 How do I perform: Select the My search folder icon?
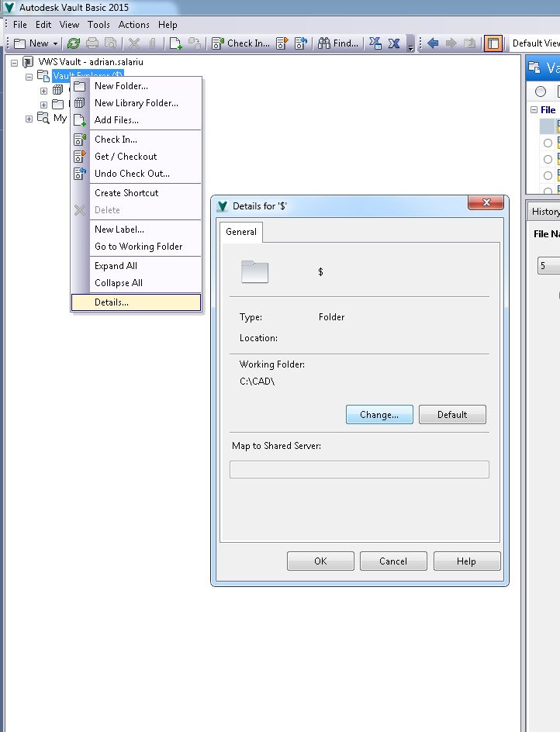click(43, 118)
